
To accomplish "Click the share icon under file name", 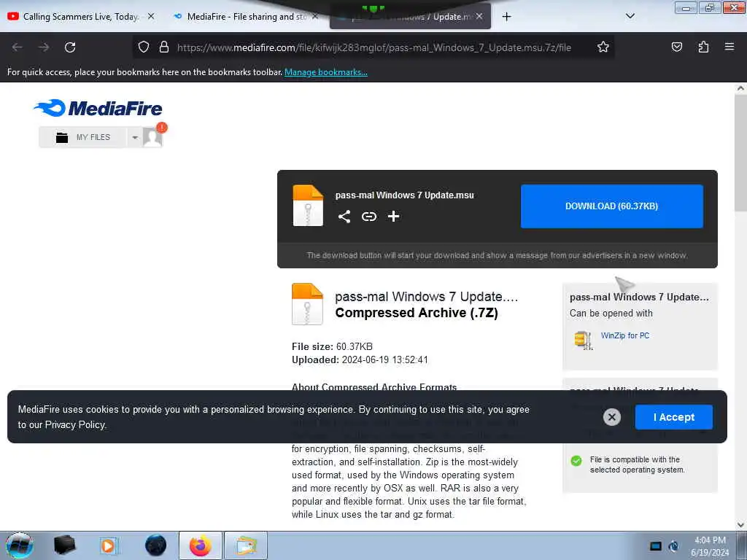I will coord(344,217).
